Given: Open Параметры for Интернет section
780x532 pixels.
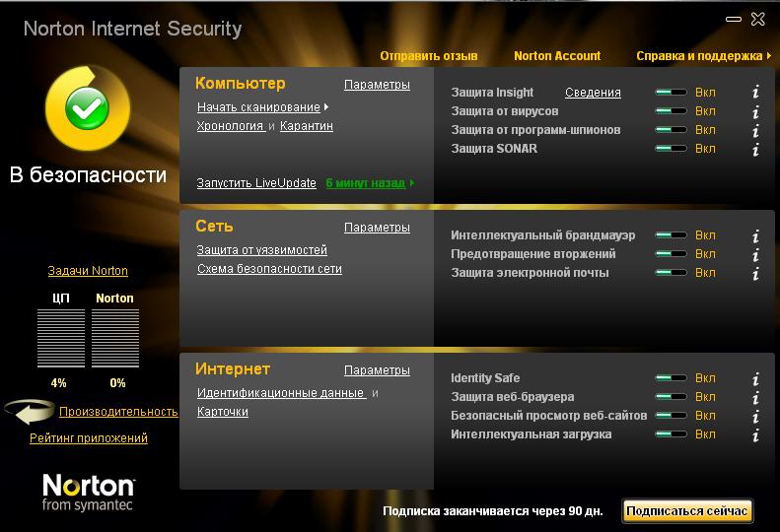Looking at the screenshot, I should pos(377,369).
